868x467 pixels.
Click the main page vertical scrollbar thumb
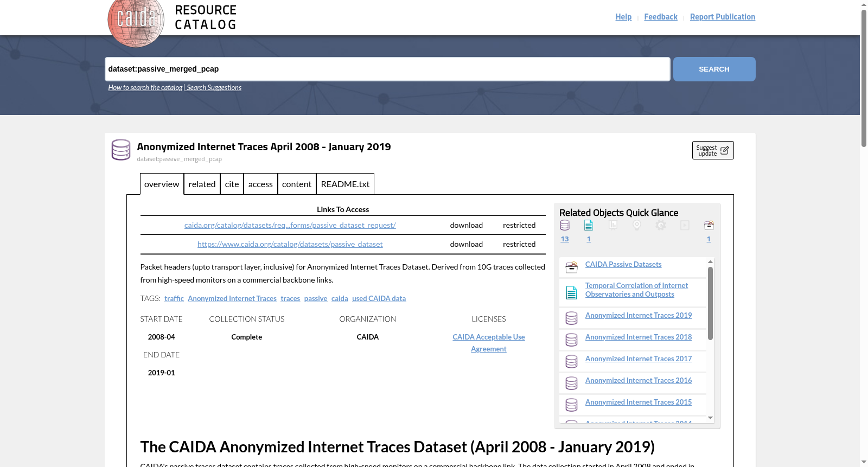point(864,78)
